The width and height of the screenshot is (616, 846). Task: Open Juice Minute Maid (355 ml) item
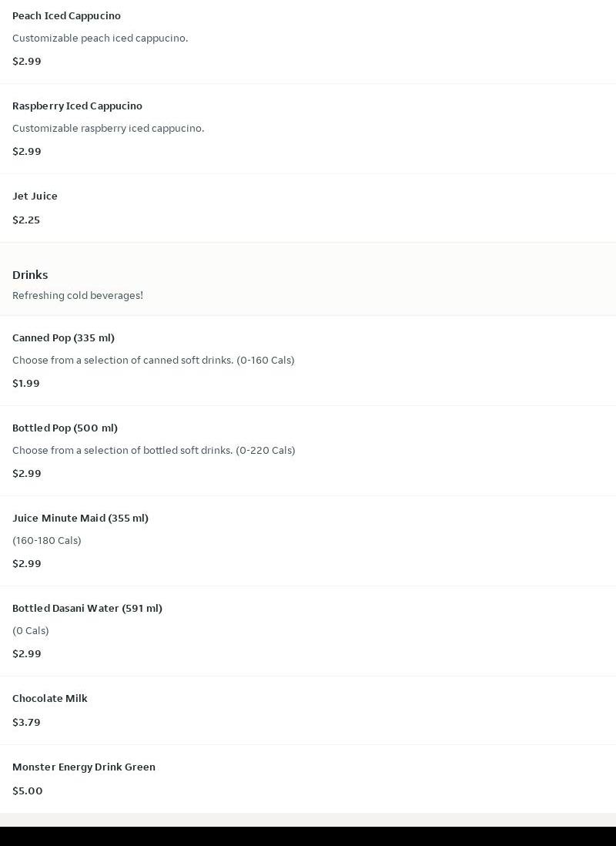pos(308,541)
